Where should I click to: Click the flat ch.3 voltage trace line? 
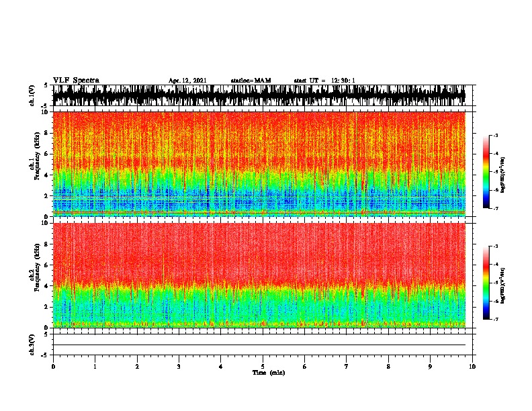(259, 345)
